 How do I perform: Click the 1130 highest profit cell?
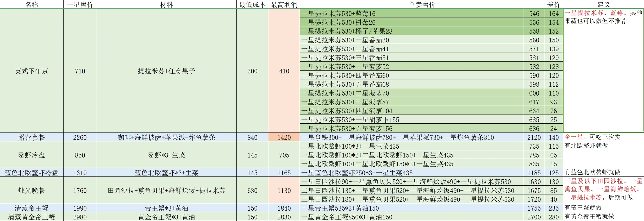tap(284, 190)
